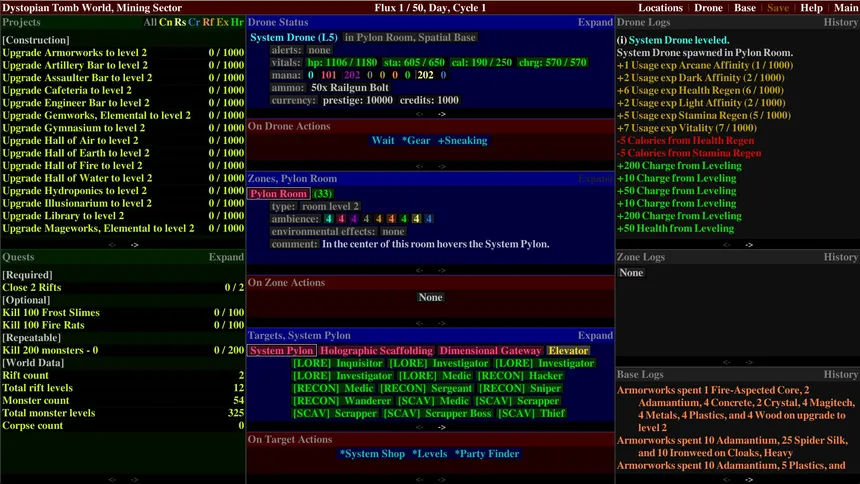Open the Drone menu
The width and height of the screenshot is (860, 484).
(708, 8)
